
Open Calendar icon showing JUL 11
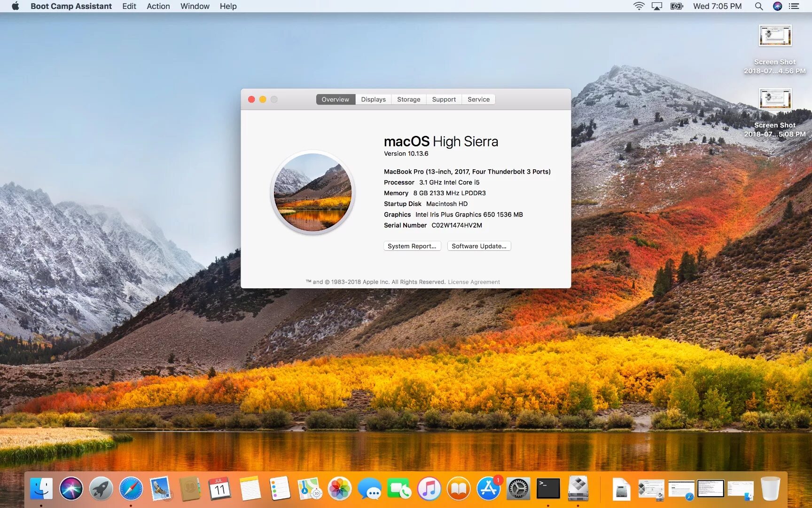click(220, 489)
